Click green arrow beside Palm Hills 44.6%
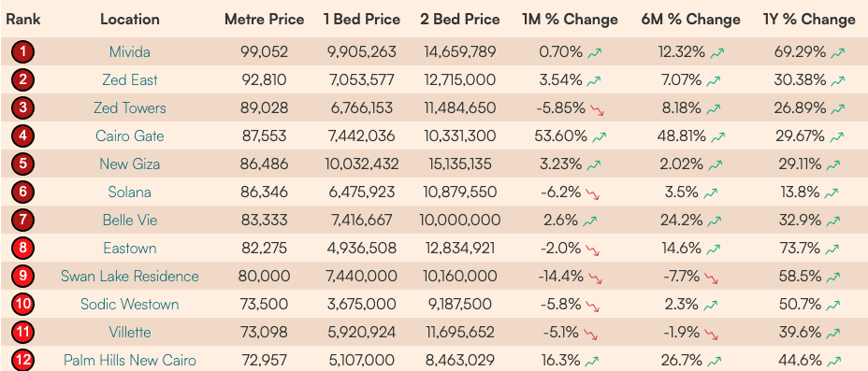The image size is (868, 371). 832,362
